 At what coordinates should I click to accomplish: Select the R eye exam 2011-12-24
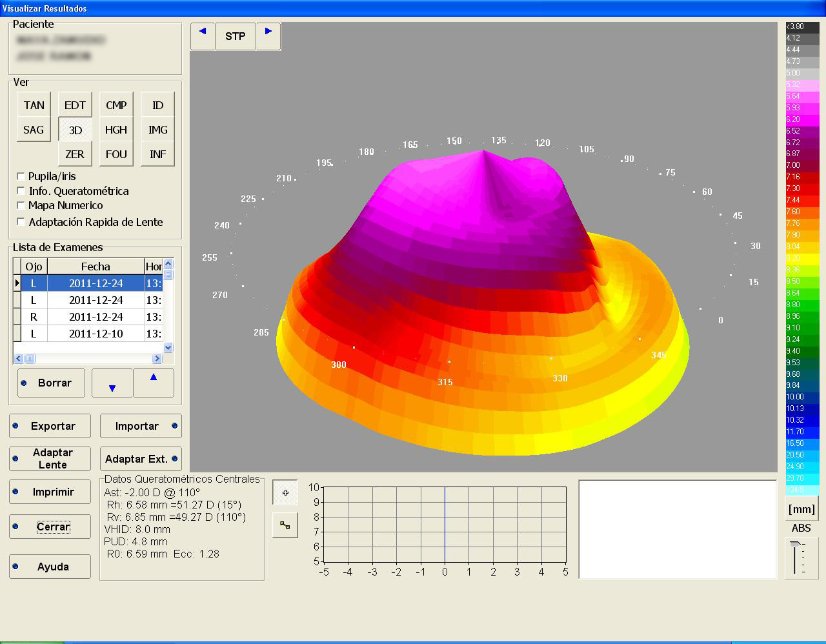point(89,317)
